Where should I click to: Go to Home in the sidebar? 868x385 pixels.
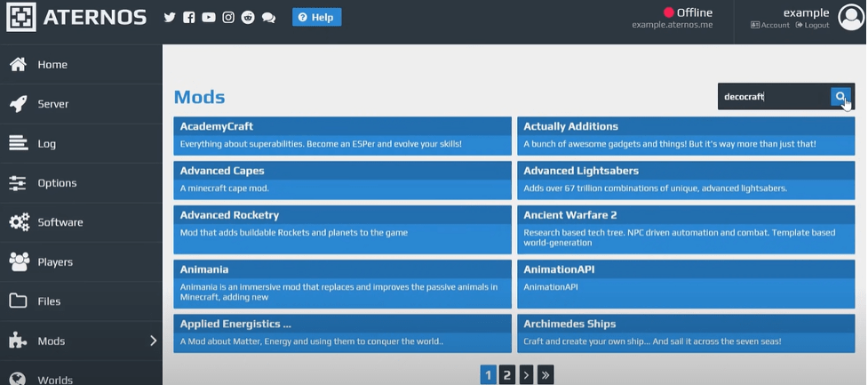pyautogui.click(x=81, y=64)
